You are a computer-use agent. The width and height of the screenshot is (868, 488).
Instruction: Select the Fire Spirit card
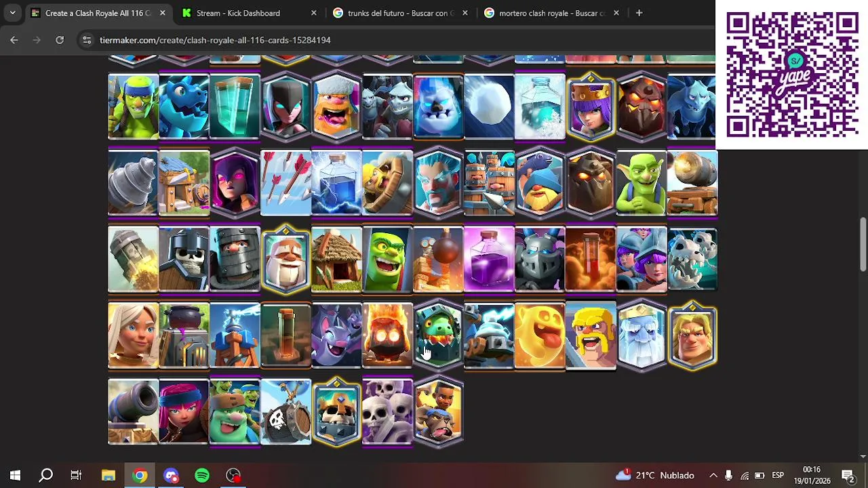pyautogui.click(x=387, y=335)
